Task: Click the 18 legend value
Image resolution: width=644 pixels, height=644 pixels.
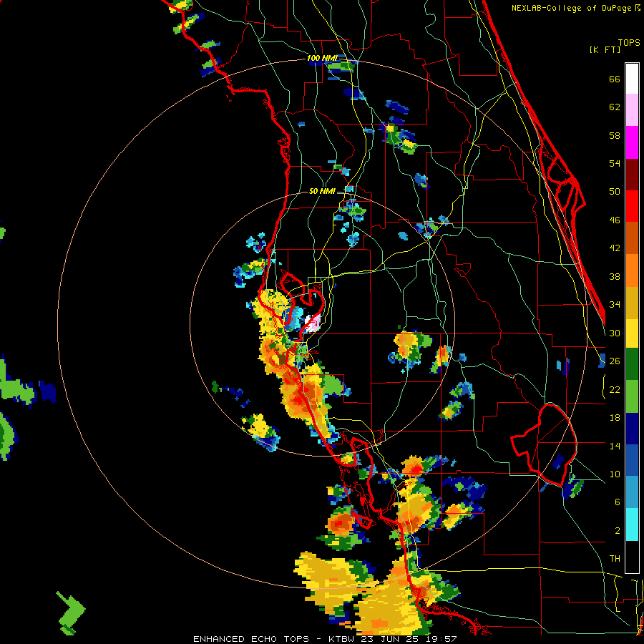Action: coord(615,418)
